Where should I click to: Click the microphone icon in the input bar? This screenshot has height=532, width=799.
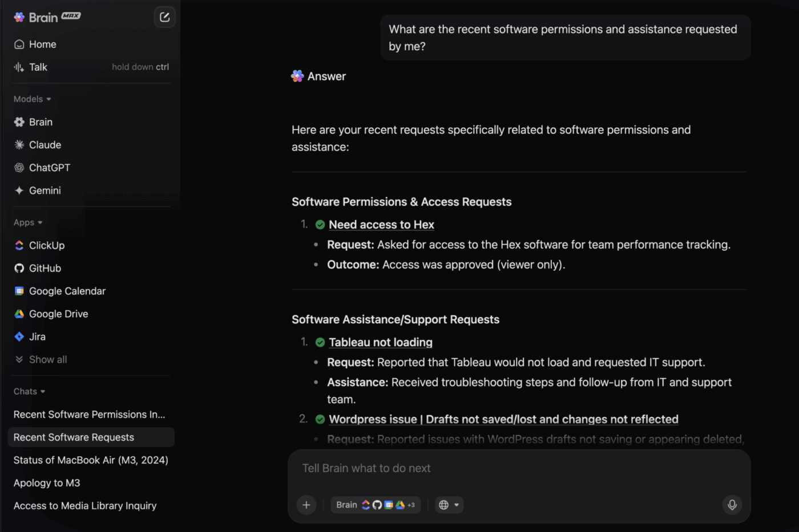coord(732,505)
